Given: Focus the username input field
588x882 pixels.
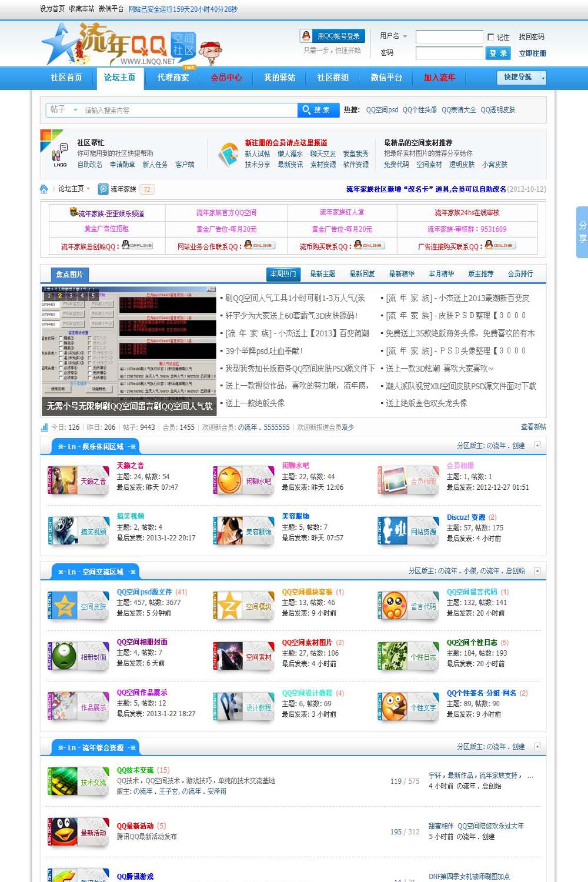Looking at the screenshot, I should point(449,36).
